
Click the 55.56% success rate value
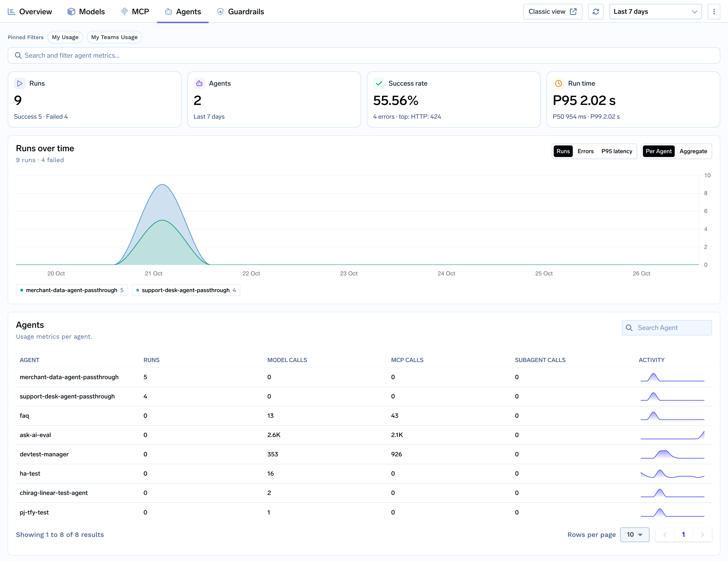click(x=396, y=100)
